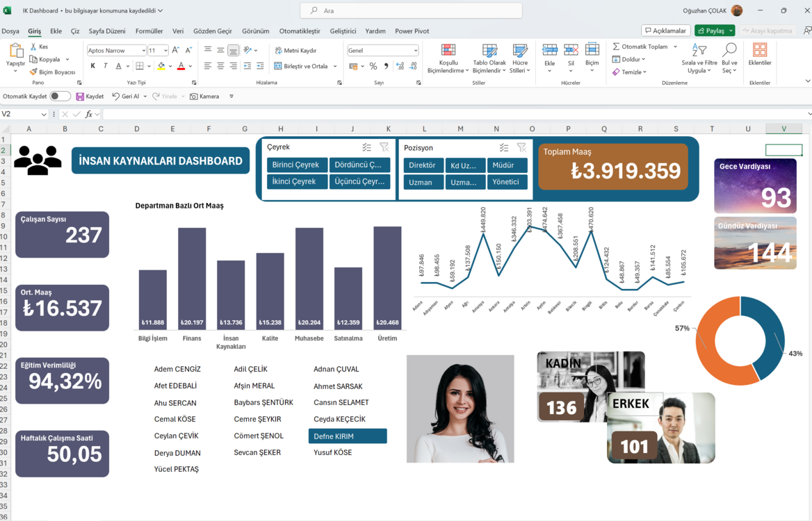Viewport: 812px width, 521px height.
Task: Select Defne KIRIM in employee list
Action: click(x=348, y=436)
